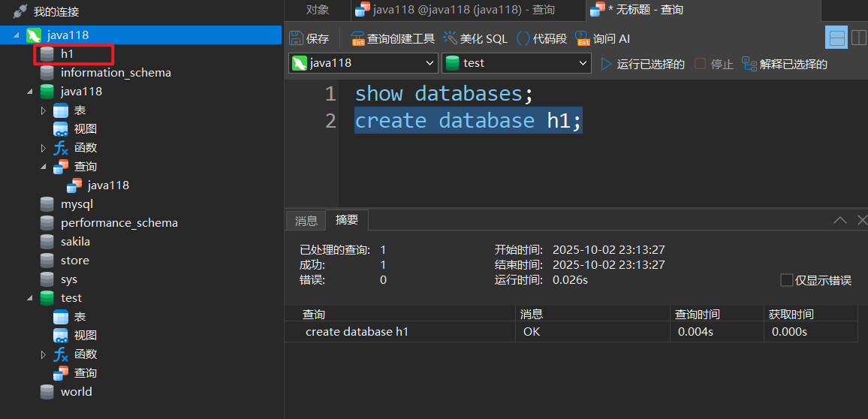Click the Tables (表) icon under java118 database

click(60, 110)
